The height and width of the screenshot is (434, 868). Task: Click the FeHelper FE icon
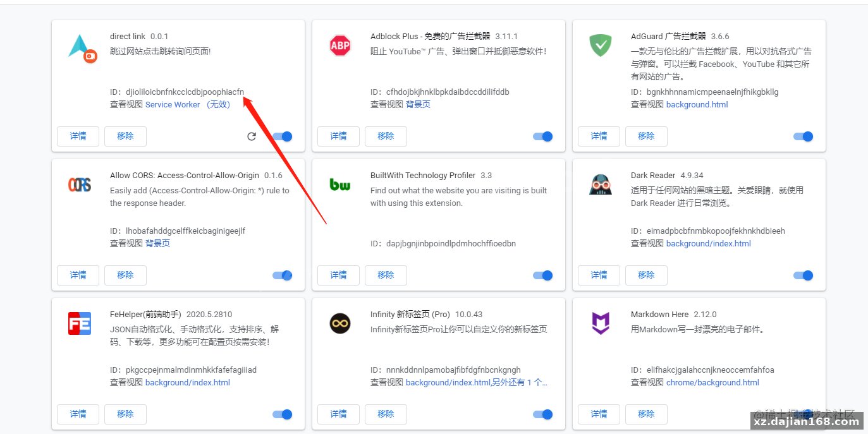80,323
